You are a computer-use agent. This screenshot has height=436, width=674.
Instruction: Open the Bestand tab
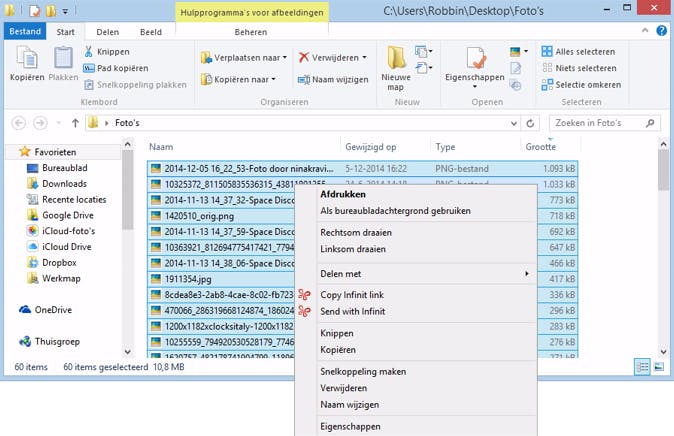point(25,31)
